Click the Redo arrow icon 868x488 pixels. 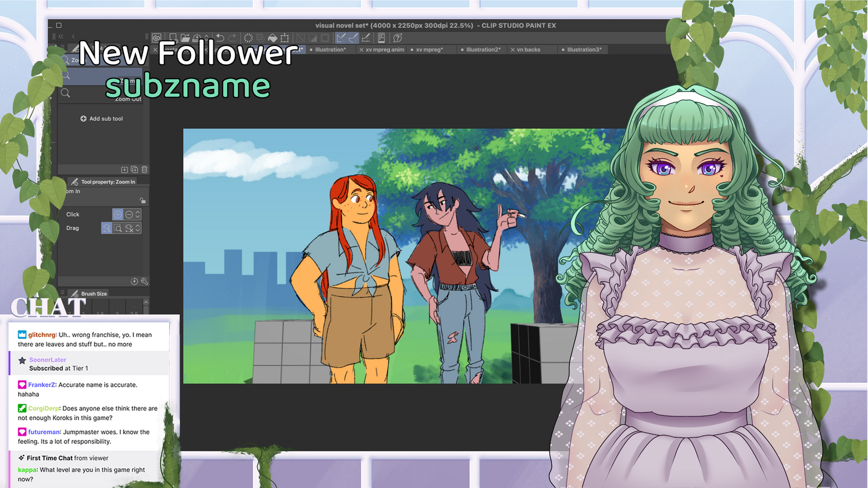pyautogui.click(x=233, y=37)
